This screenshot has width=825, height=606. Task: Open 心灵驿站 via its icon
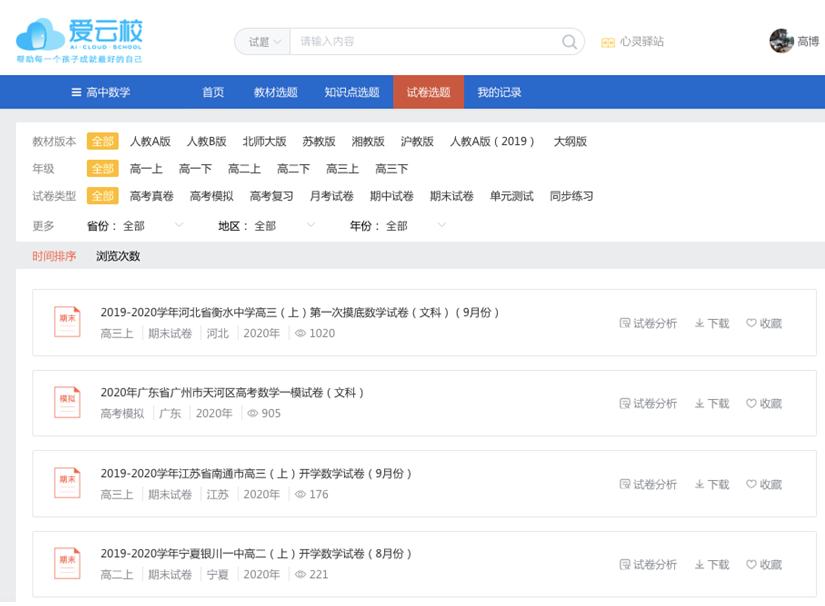pyautogui.click(x=608, y=42)
